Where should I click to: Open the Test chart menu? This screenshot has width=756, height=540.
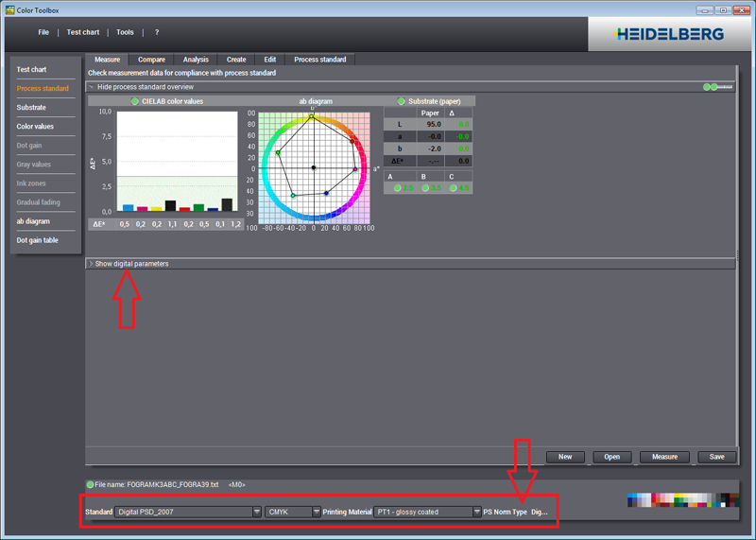coord(82,32)
